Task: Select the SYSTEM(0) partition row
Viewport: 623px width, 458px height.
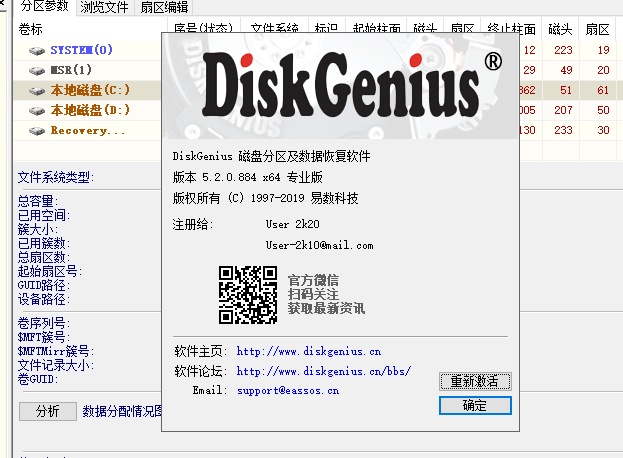Action: pyautogui.click(x=87, y=50)
